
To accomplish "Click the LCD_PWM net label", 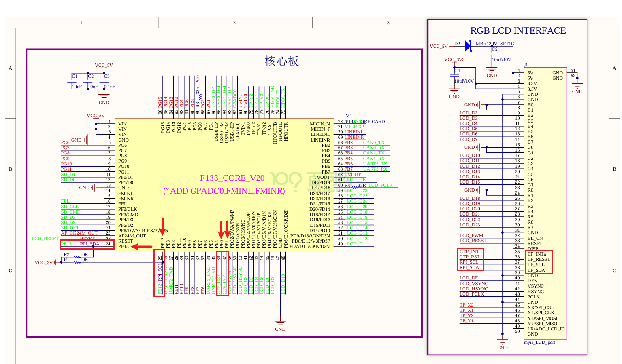I will pyautogui.click(x=471, y=235).
